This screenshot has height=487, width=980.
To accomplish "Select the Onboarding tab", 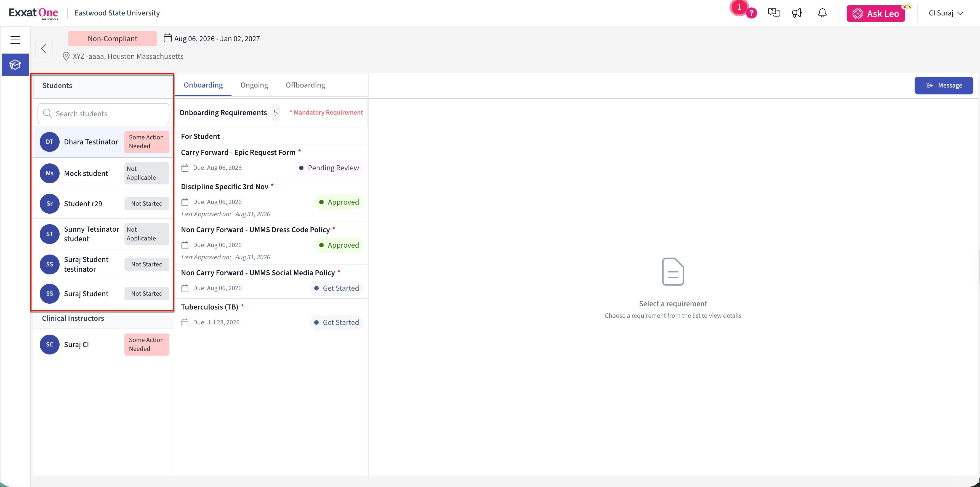I will tap(203, 85).
